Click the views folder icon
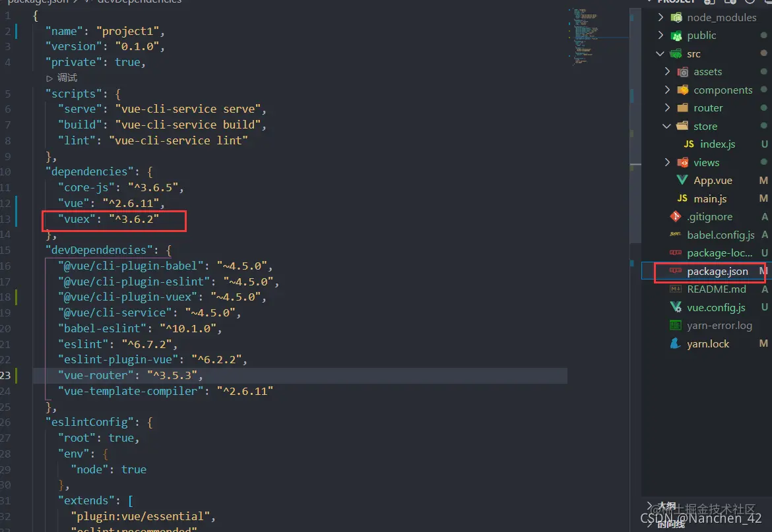 pos(683,162)
